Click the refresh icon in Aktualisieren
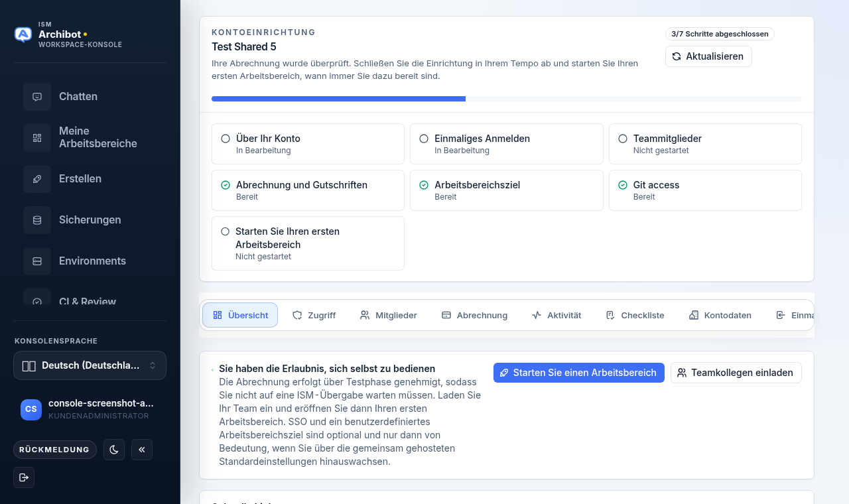 tap(677, 56)
